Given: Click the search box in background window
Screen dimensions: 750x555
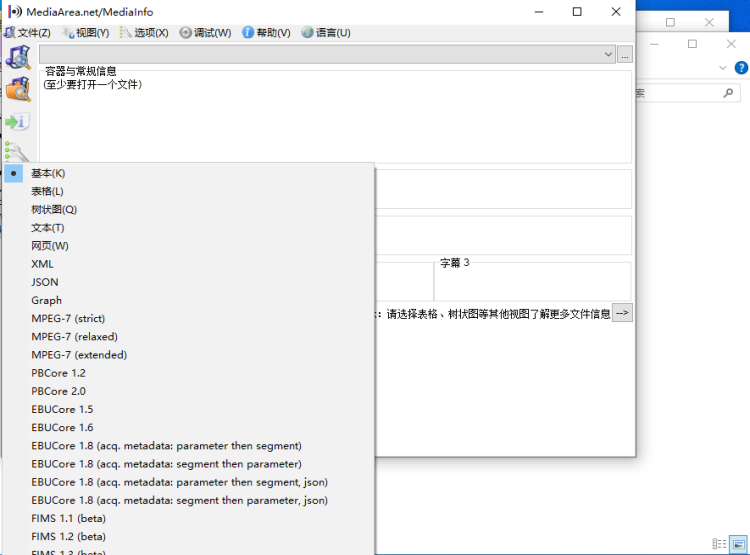Looking at the screenshot, I should click(x=688, y=93).
